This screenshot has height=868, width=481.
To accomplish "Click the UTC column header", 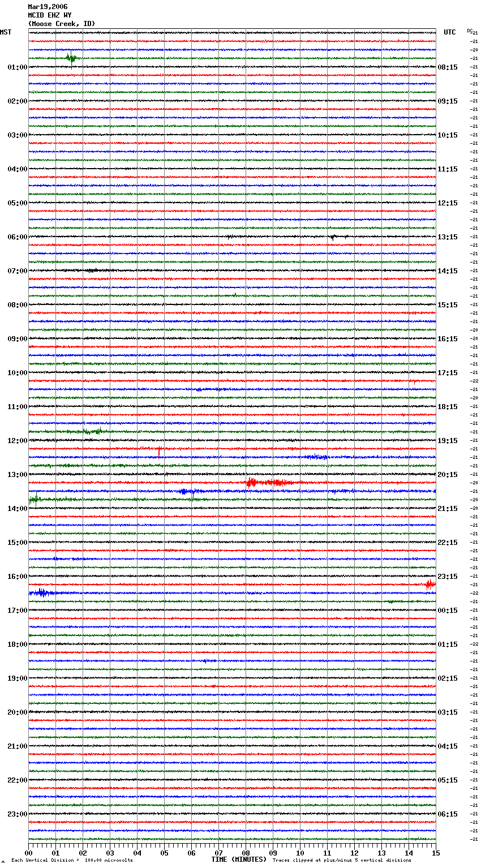I will (x=450, y=32).
